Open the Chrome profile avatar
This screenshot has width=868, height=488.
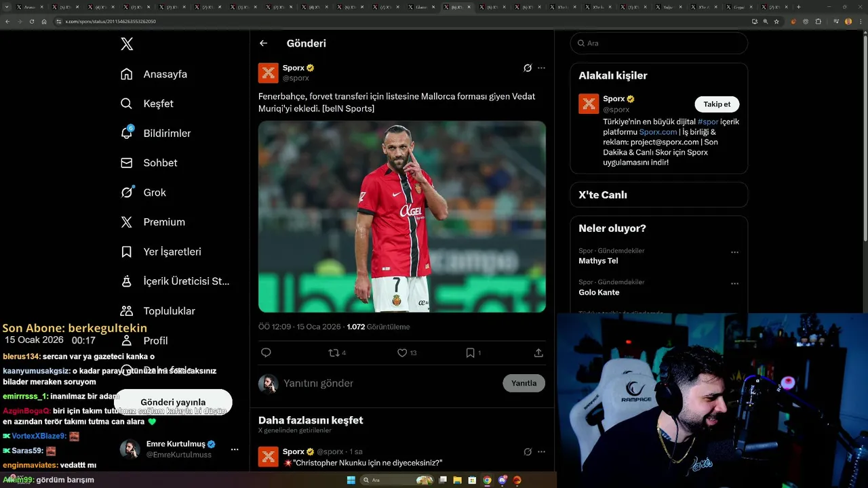[x=848, y=22]
